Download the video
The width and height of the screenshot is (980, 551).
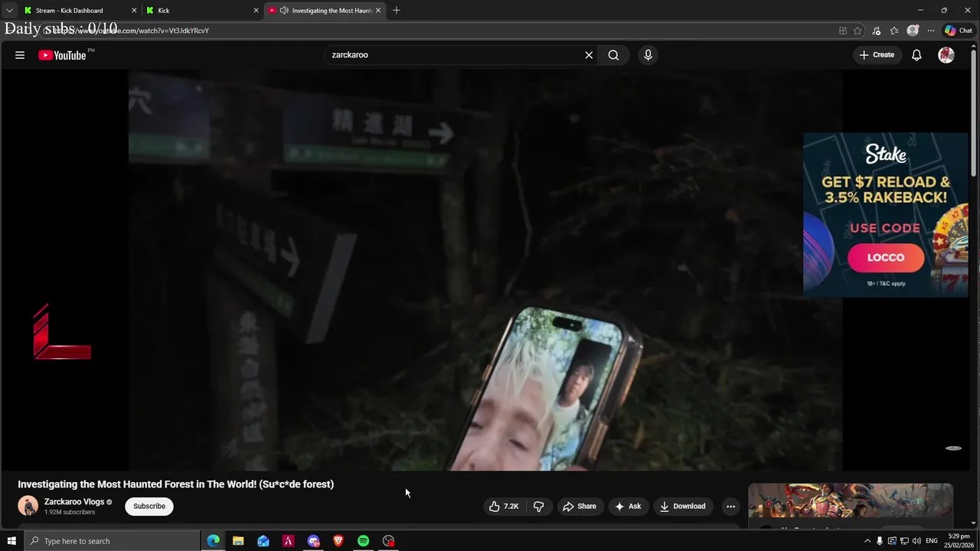(x=682, y=506)
